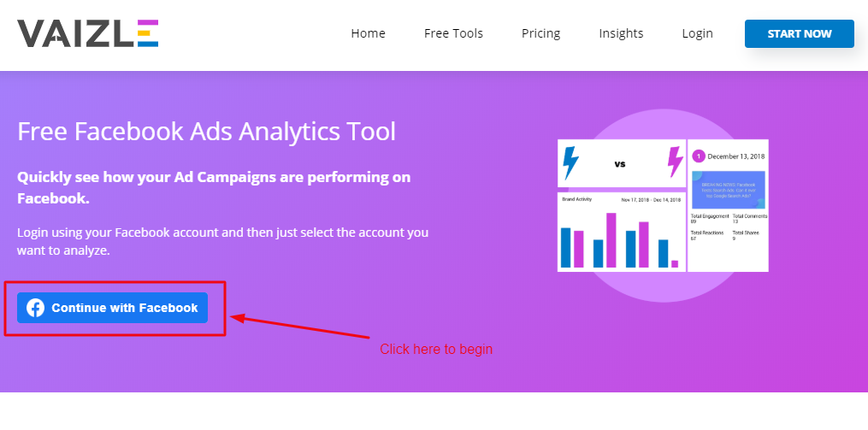Screen dimensions: 868x430
Task: Open the Free Tools menu item
Action: [x=453, y=33]
